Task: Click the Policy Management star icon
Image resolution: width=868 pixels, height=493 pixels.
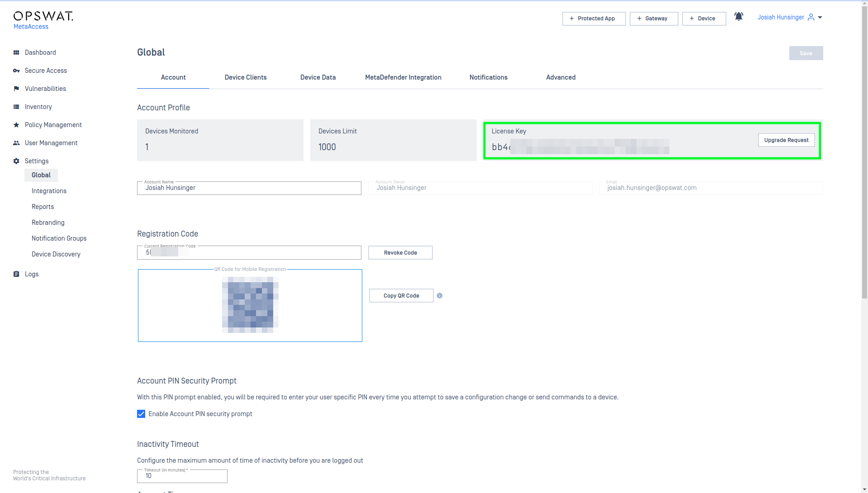Action: click(x=16, y=125)
